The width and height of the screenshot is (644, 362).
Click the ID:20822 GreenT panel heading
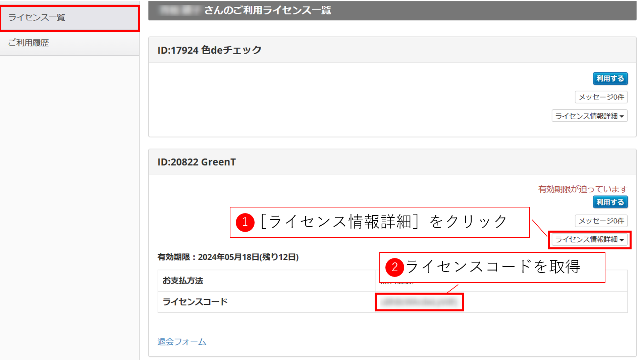(197, 162)
